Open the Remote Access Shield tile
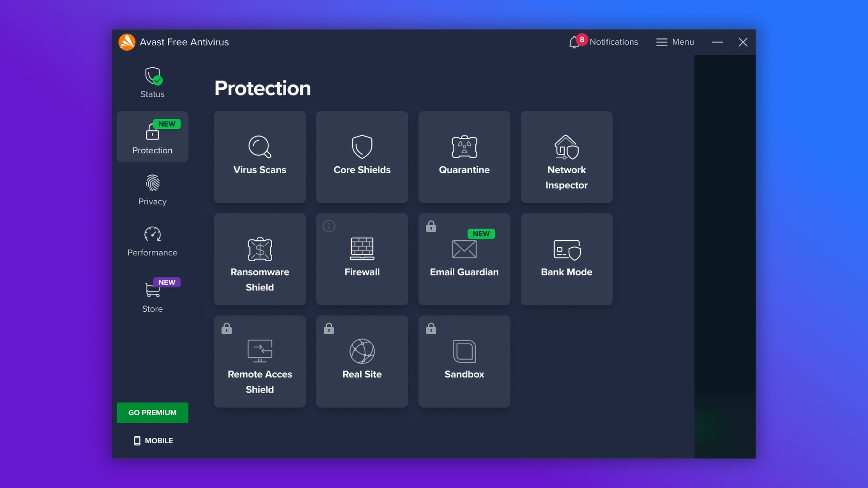 259,361
